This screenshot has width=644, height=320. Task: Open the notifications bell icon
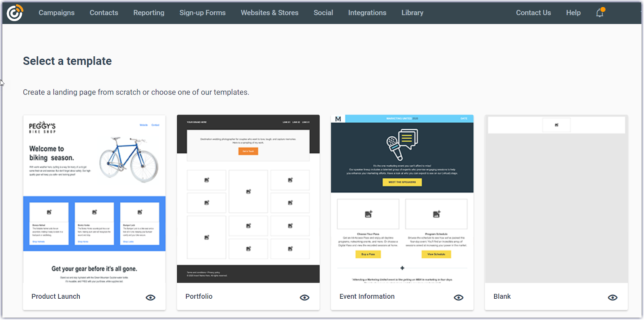pyautogui.click(x=600, y=13)
